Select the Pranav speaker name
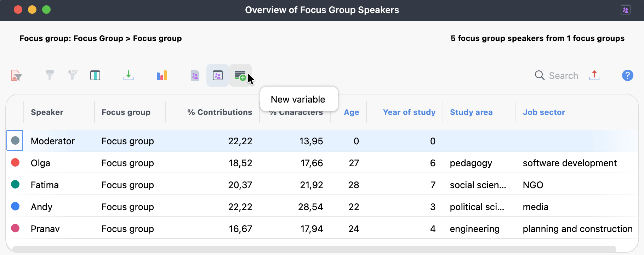This screenshot has width=644, height=255. (x=45, y=229)
